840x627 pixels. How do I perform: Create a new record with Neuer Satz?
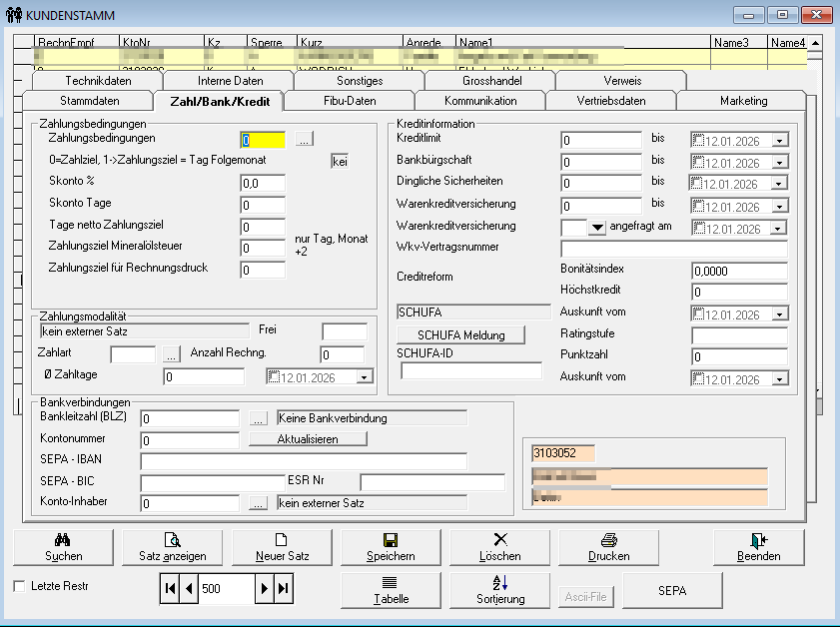click(x=282, y=546)
